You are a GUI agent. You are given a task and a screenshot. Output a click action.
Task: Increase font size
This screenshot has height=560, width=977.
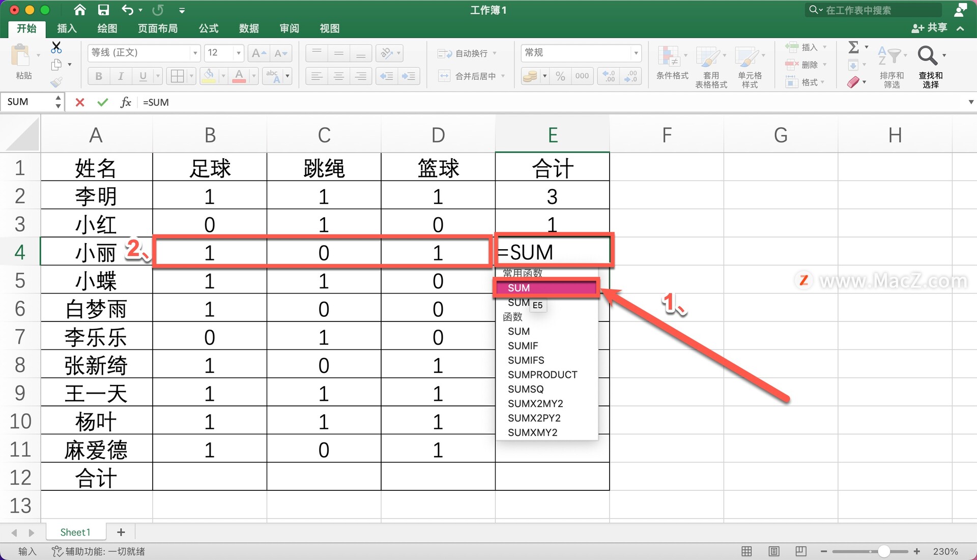click(x=259, y=53)
